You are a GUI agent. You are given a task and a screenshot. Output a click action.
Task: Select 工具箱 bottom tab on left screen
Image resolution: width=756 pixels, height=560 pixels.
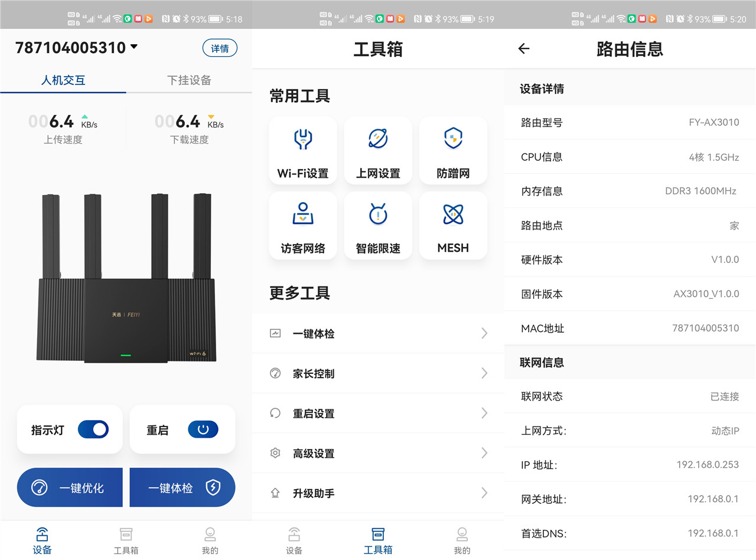coord(126,541)
